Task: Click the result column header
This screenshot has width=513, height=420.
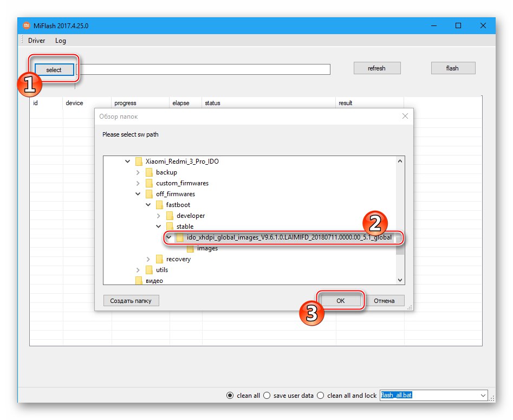Action: click(x=346, y=103)
